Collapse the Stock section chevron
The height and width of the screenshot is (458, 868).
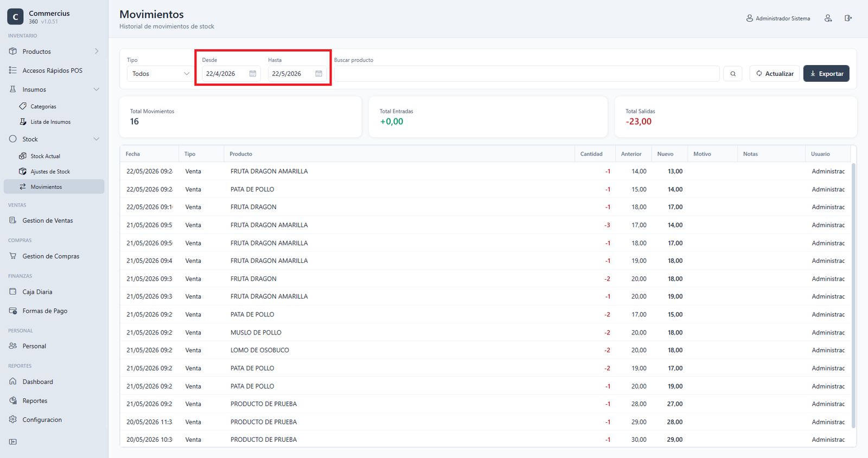click(97, 139)
